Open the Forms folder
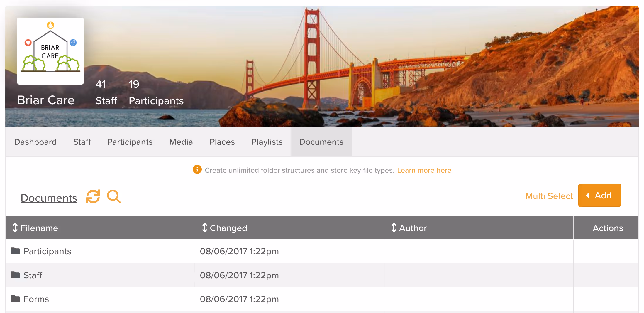 [x=36, y=299]
